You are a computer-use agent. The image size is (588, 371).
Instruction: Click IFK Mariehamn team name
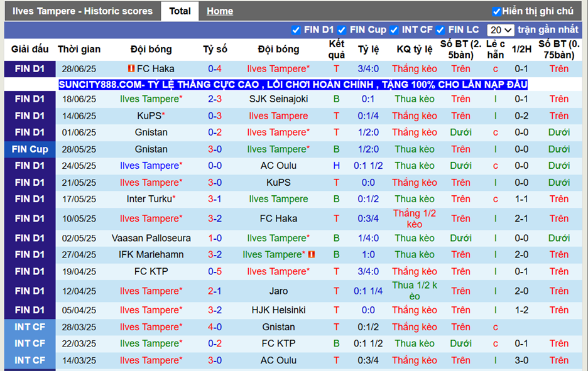coord(151,254)
